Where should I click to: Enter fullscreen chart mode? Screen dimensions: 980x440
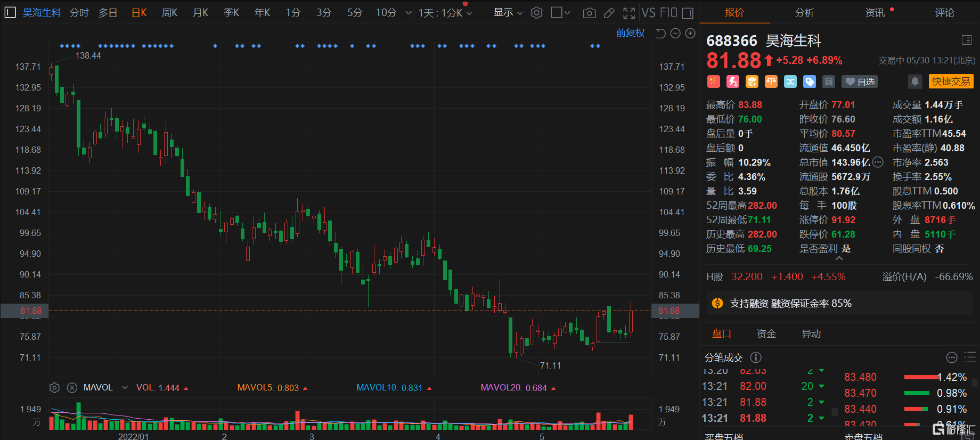coord(629,13)
